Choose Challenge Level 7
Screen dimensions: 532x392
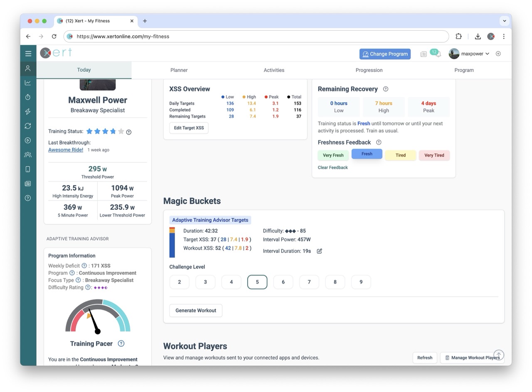(309, 282)
